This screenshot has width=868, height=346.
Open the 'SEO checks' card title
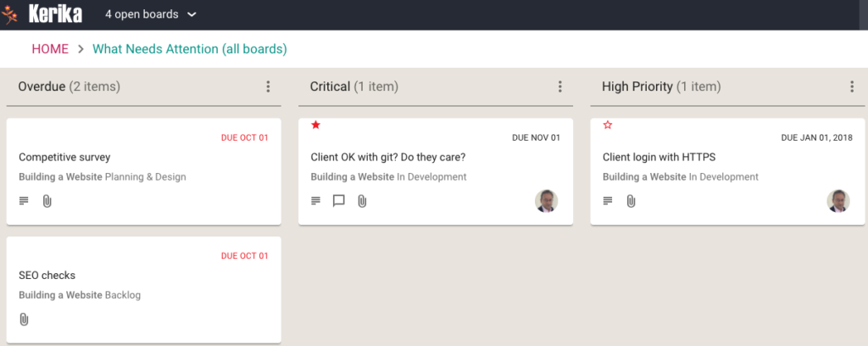click(x=47, y=275)
